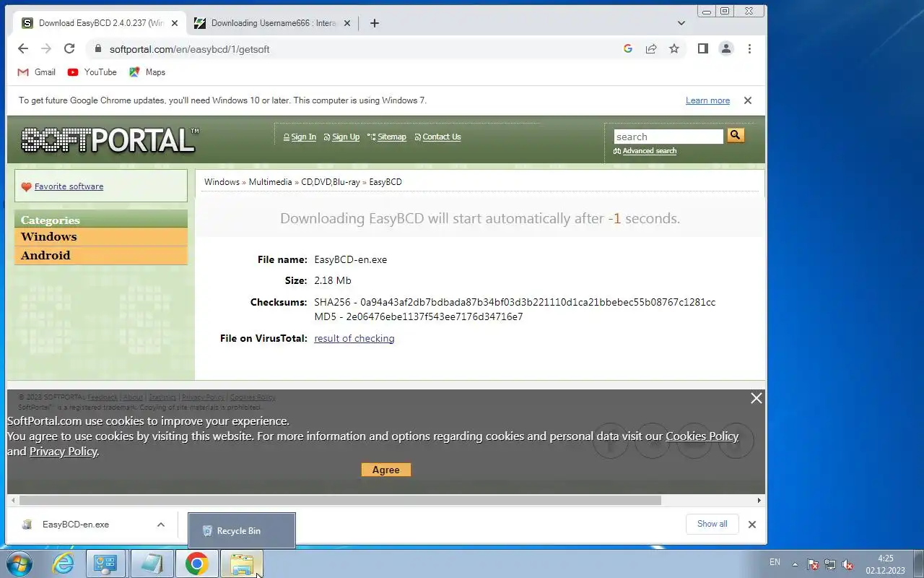The image size is (924, 578).
Task: Bookmark this tab star icon
Action: click(x=674, y=48)
